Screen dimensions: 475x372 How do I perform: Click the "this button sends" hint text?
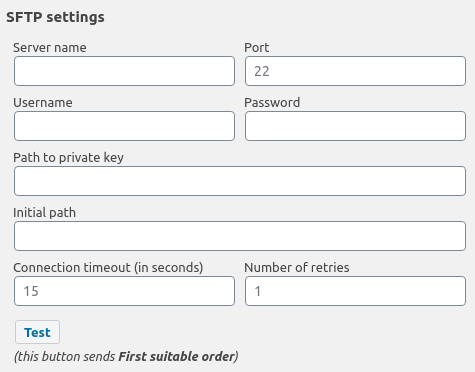(66, 356)
